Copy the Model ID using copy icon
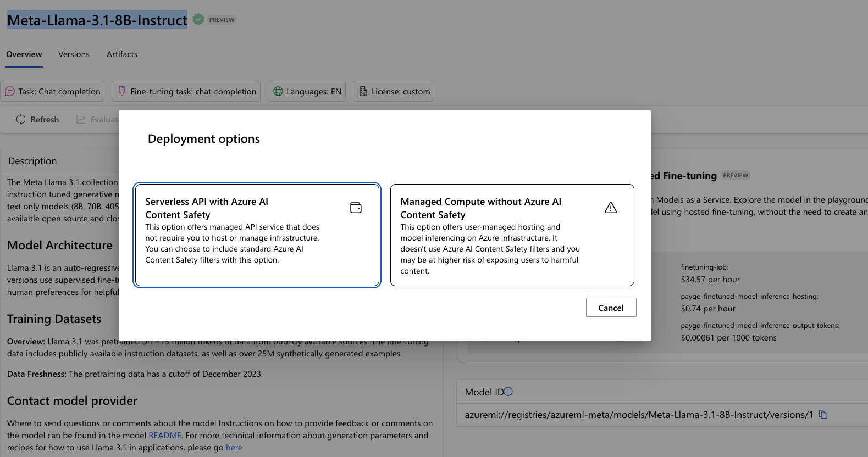This screenshot has width=868, height=457. pyautogui.click(x=823, y=414)
